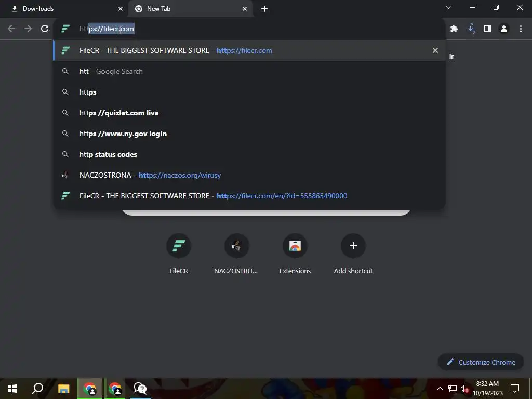
Task: Reload the current page
Action: (45, 29)
